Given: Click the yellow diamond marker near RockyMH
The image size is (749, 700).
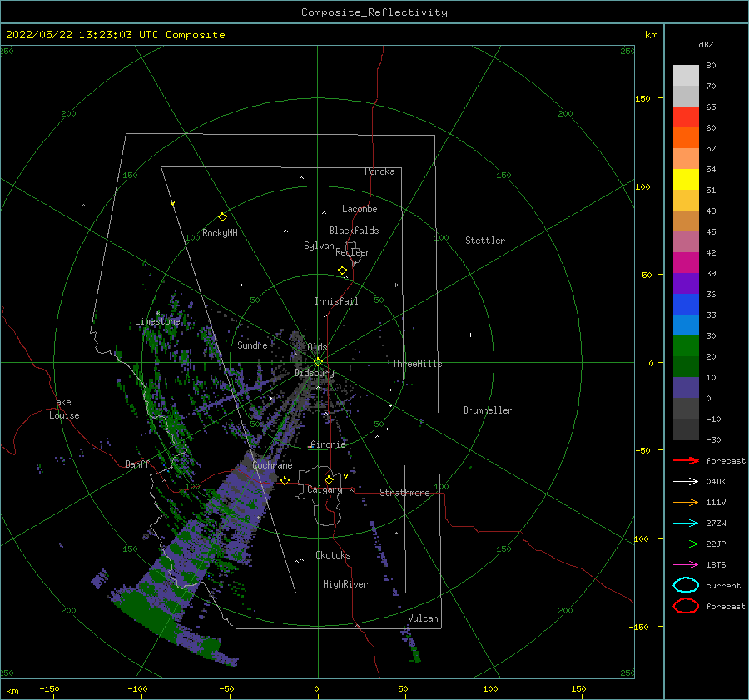Looking at the screenshot, I should [222, 217].
